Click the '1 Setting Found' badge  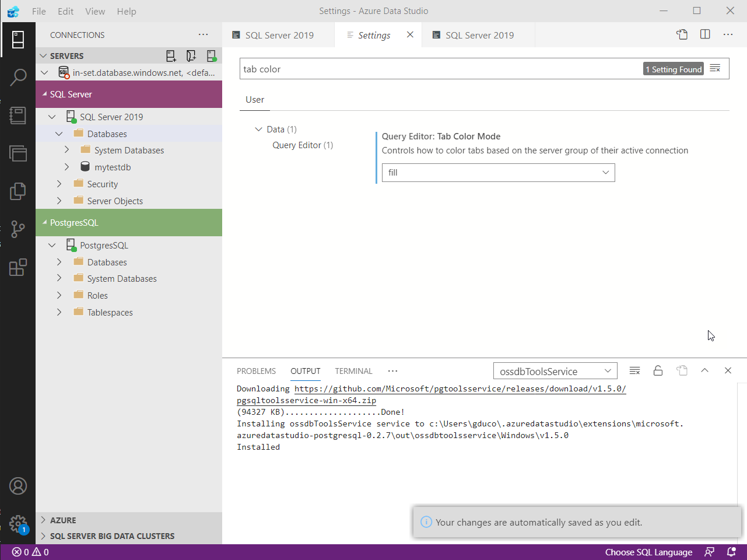674,69
